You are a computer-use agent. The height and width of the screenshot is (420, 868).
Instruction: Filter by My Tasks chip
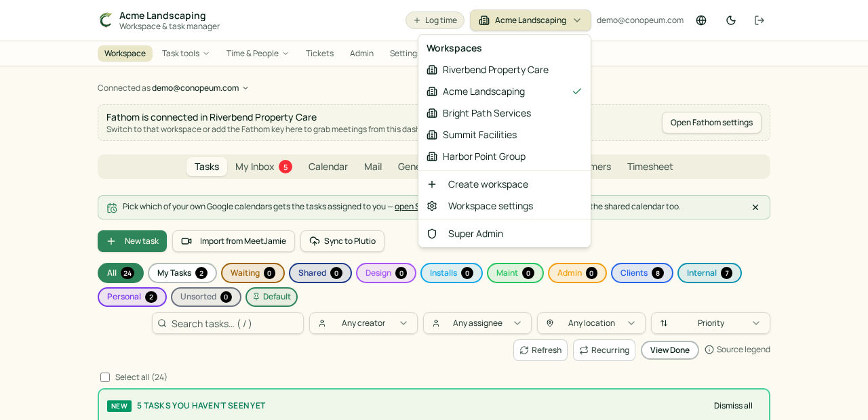(182, 273)
